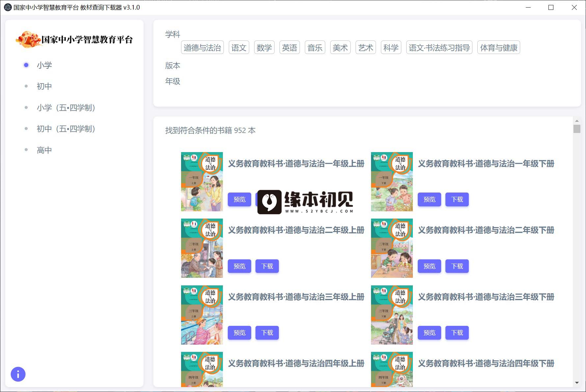This screenshot has width=586, height=392.
Task: Filter by subject 科学
Action: coord(391,48)
